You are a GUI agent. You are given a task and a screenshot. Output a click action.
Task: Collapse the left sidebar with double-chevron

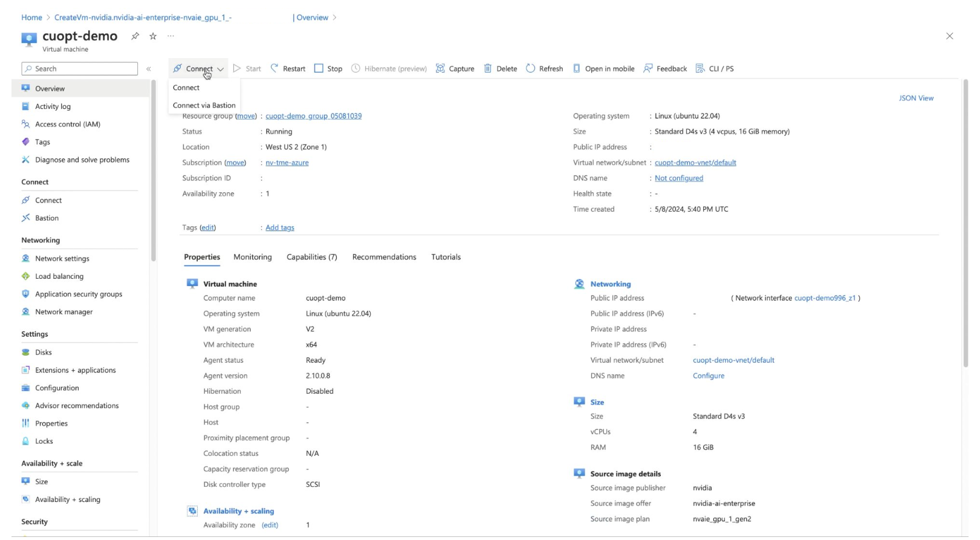point(149,69)
